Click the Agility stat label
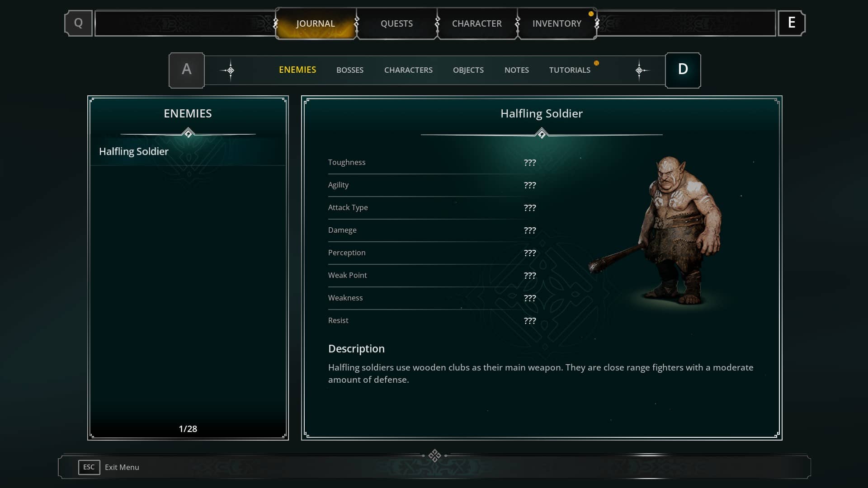Screen dimensions: 868x488 (x=338, y=185)
